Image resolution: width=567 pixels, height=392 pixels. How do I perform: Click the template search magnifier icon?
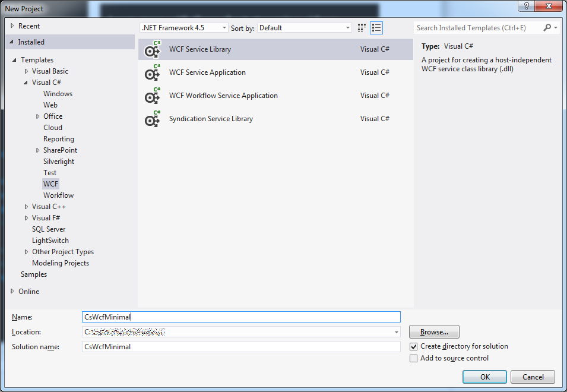[546, 27]
